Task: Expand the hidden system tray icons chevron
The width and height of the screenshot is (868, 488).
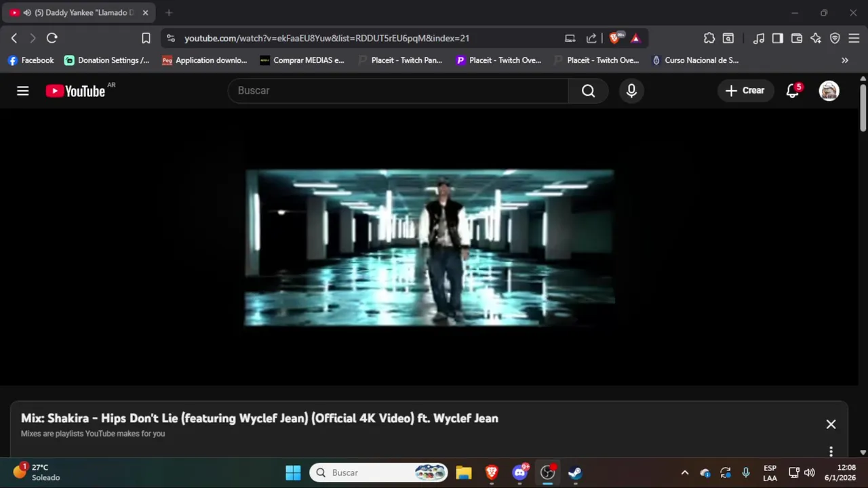Action: pyautogui.click(x=685, y=472)
